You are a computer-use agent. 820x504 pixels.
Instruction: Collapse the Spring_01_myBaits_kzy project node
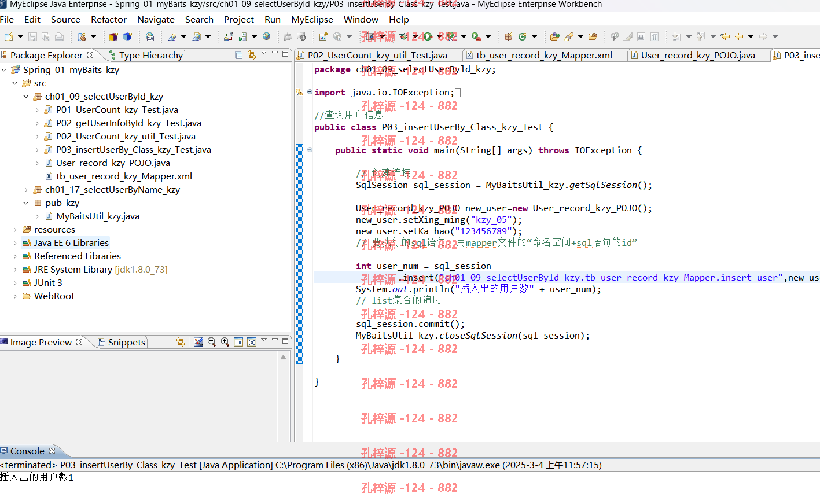click(x=4, y=69)
